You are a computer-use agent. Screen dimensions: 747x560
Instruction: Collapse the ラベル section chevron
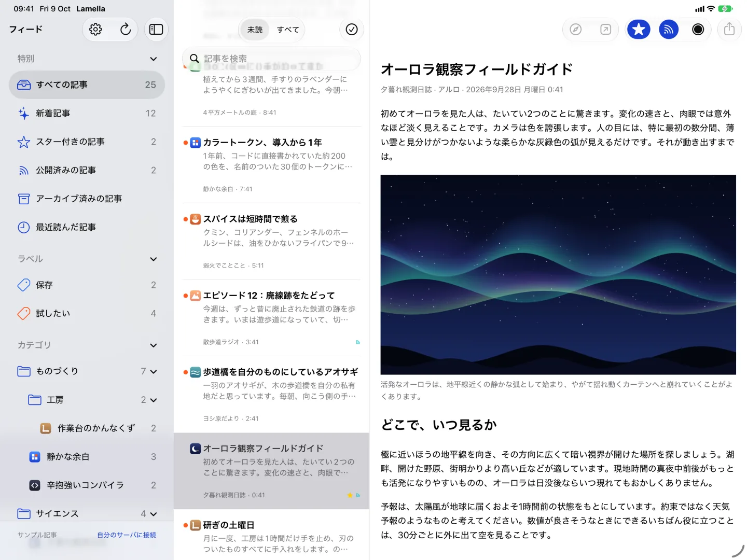pyautogui.click(x=154, y=259)
